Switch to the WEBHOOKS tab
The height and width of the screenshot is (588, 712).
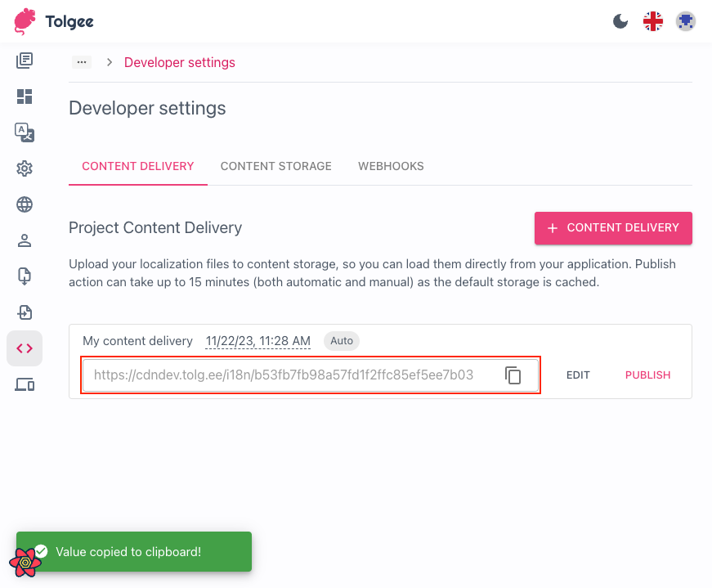pos(391,166)
